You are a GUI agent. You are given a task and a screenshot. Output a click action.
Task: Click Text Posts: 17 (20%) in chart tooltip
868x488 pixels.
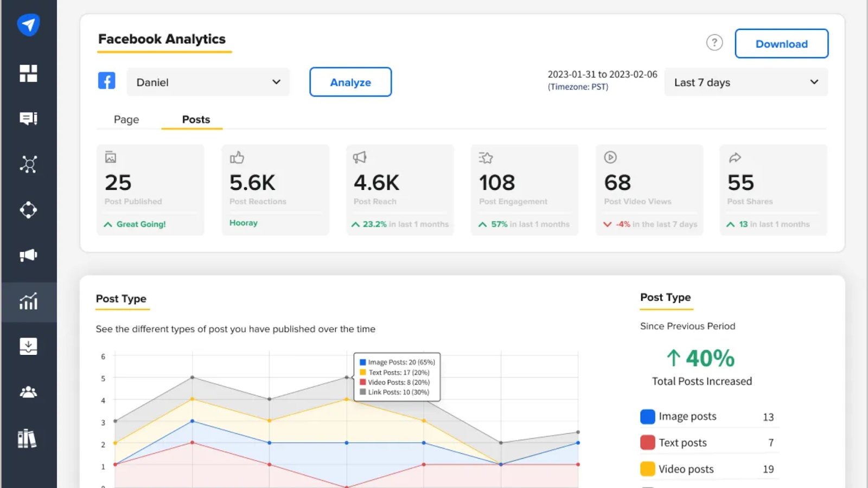[399, 373]
